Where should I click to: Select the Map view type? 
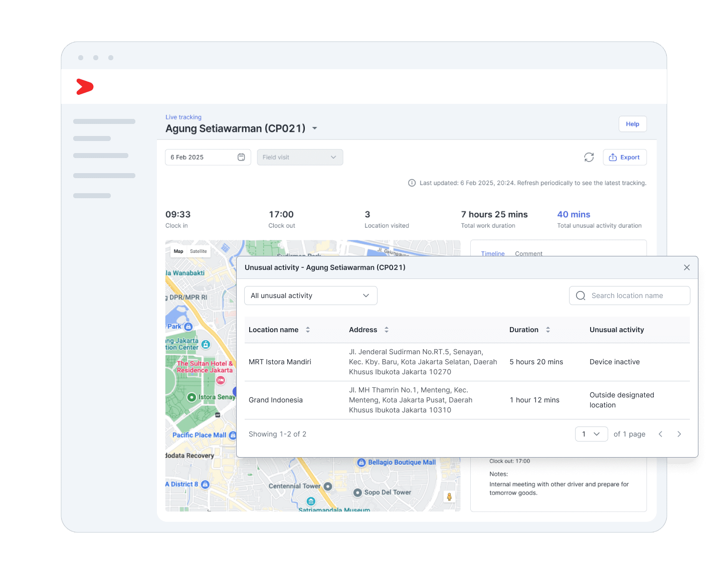pos(178,251)
